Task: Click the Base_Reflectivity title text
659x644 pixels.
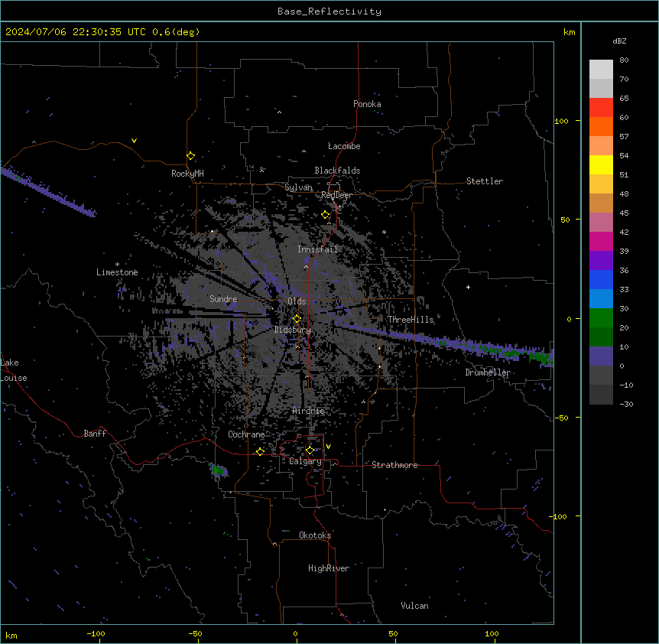Action: 329,11
